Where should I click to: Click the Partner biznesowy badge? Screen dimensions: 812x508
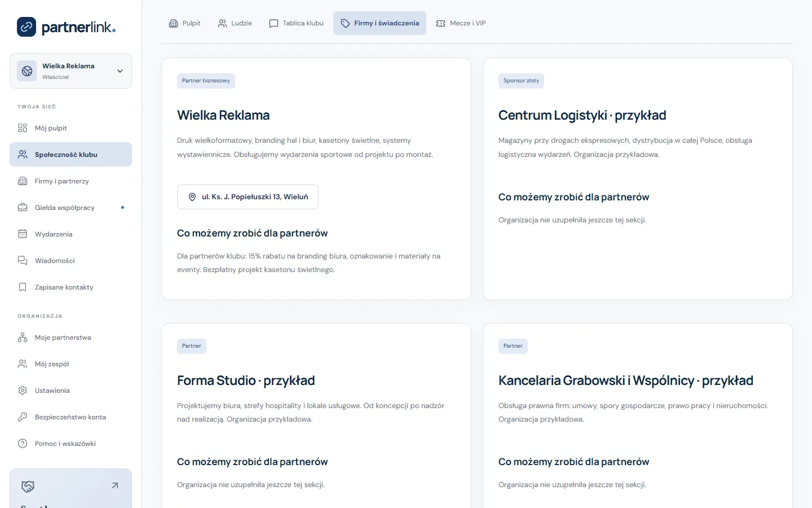tap(206, 81)
